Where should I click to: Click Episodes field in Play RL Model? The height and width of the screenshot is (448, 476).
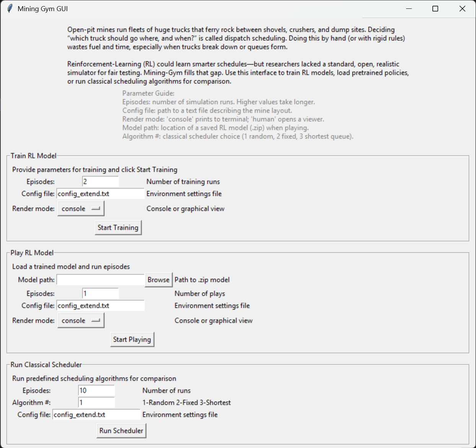(x=101, y=294)
